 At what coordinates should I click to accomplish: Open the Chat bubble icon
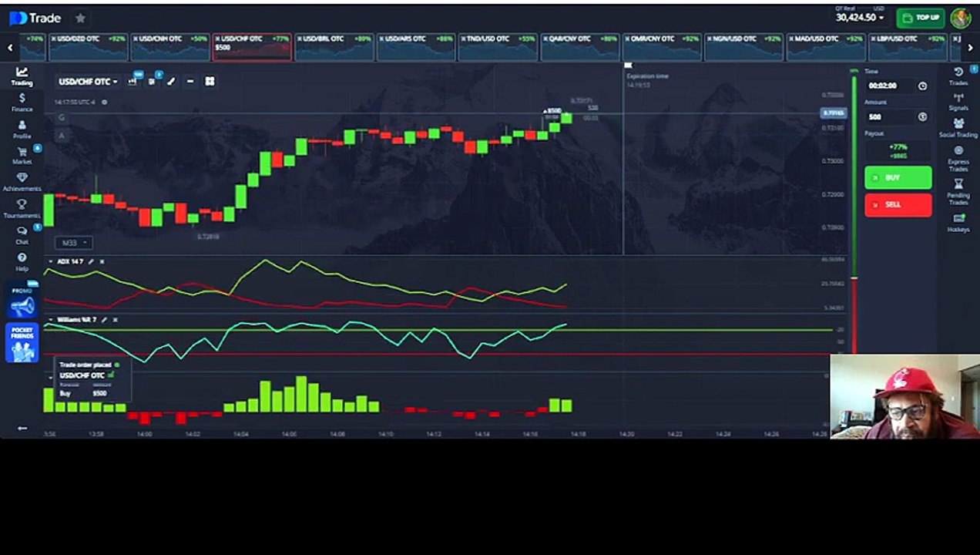tap(22, 235)
